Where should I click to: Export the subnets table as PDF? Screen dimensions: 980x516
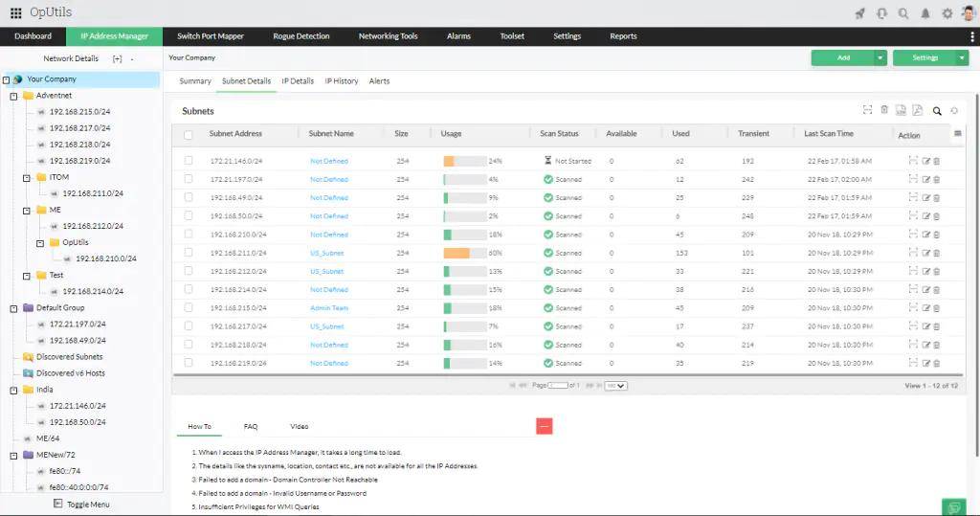[x=917, y=111]
